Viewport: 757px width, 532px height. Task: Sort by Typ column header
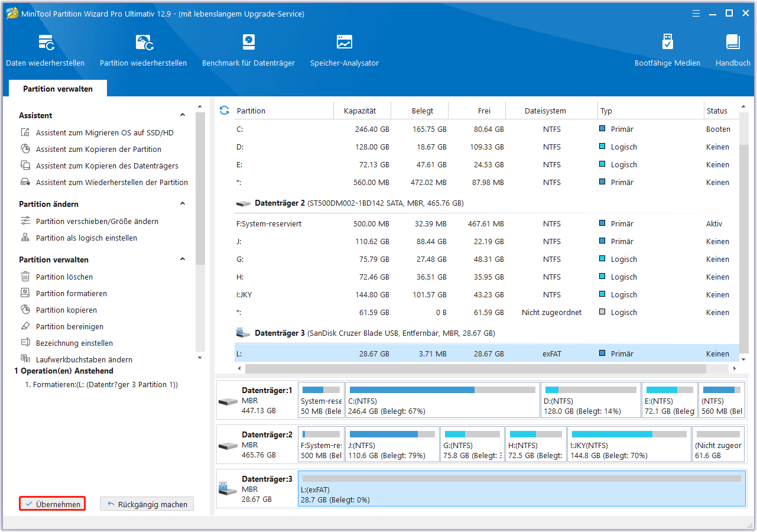pyautogui.click(x=650, y=111)
